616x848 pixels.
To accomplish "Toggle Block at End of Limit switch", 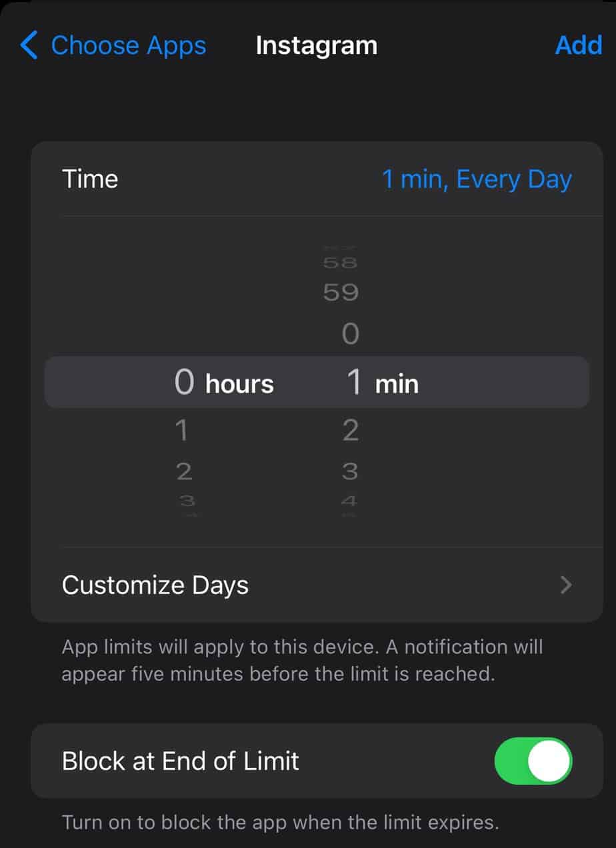I will [533, 761].
